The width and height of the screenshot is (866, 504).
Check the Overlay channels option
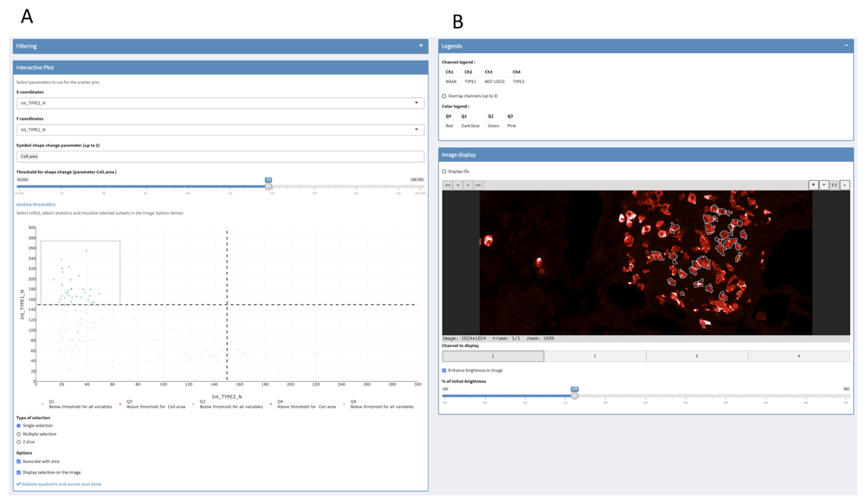point(444,96)
